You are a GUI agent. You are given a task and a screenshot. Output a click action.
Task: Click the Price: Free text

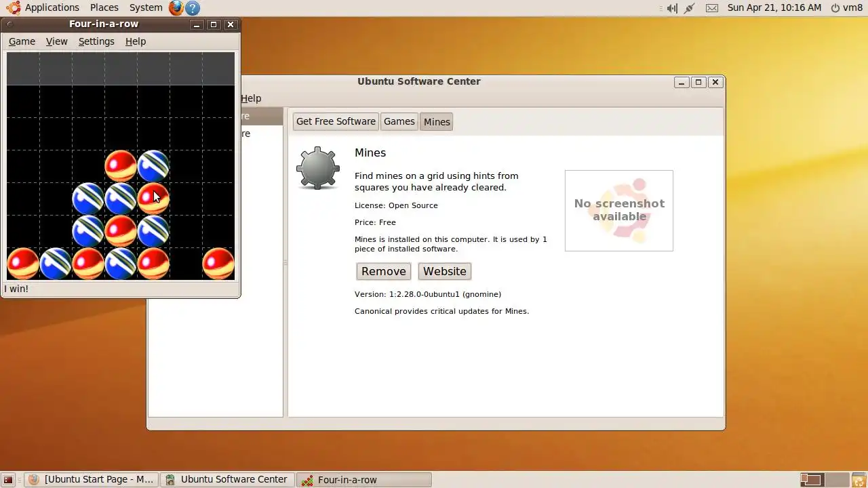(375, 222)
